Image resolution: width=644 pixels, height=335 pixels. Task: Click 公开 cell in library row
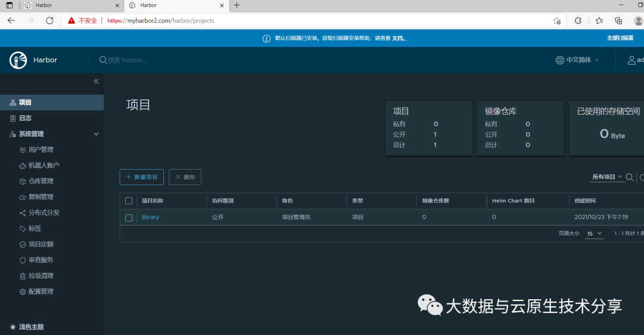218,217
